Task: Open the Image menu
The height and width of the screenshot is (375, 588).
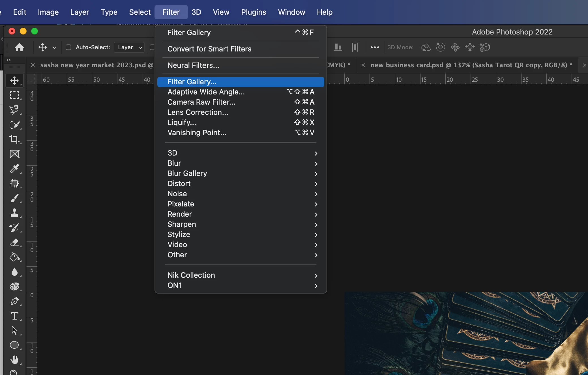Action: 48,12
